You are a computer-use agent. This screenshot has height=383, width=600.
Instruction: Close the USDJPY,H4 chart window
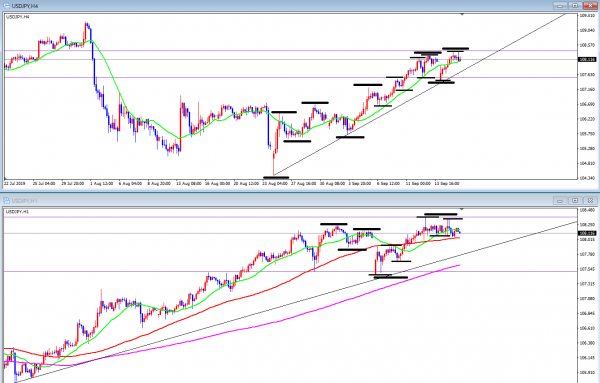point(590,6)
